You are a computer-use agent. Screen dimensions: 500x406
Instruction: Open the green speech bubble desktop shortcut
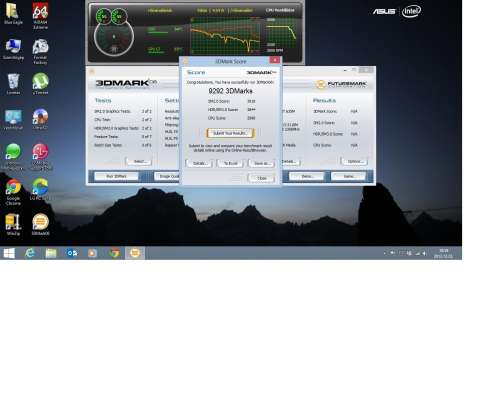point(13,157)
